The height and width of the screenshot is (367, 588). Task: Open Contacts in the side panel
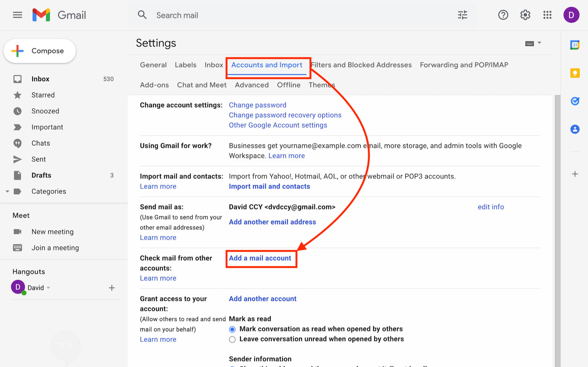(575, 129)
